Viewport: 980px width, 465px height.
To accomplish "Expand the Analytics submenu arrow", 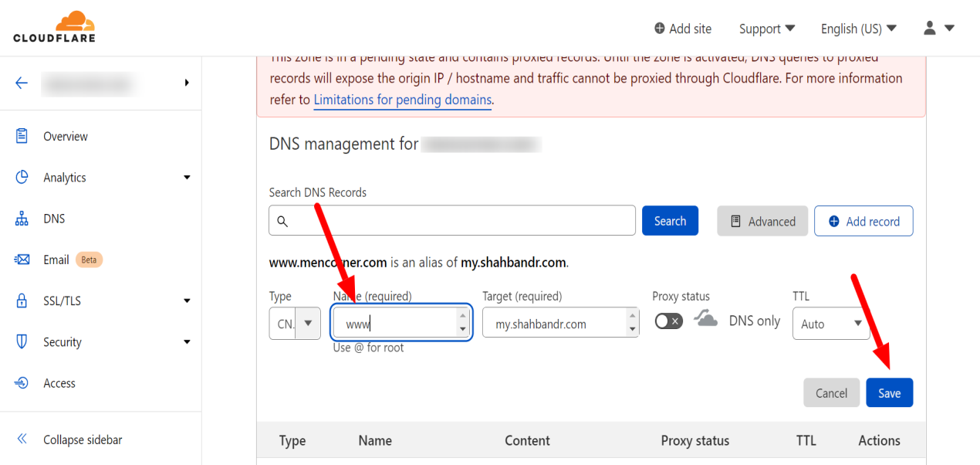I will click(x=186, y=178).
